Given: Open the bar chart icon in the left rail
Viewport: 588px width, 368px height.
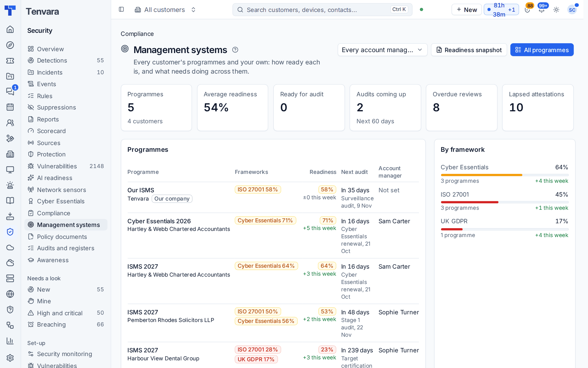Looking at the screenshot, I should (10, 341).
